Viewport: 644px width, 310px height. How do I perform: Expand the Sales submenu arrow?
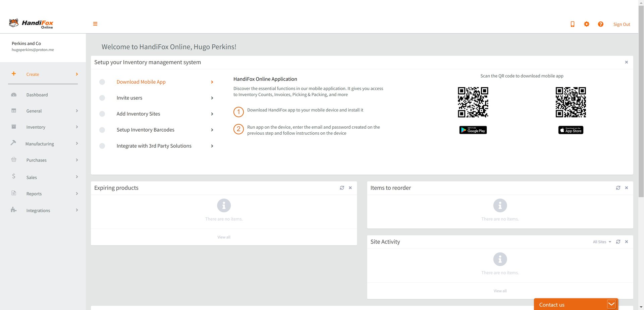pyautogui.click(x=77, y=177)
